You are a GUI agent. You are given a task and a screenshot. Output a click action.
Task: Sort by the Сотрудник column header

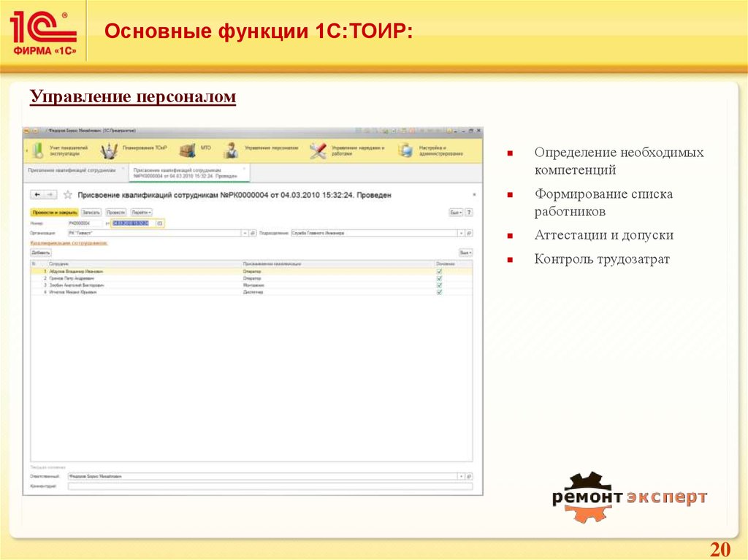(145, 264)
